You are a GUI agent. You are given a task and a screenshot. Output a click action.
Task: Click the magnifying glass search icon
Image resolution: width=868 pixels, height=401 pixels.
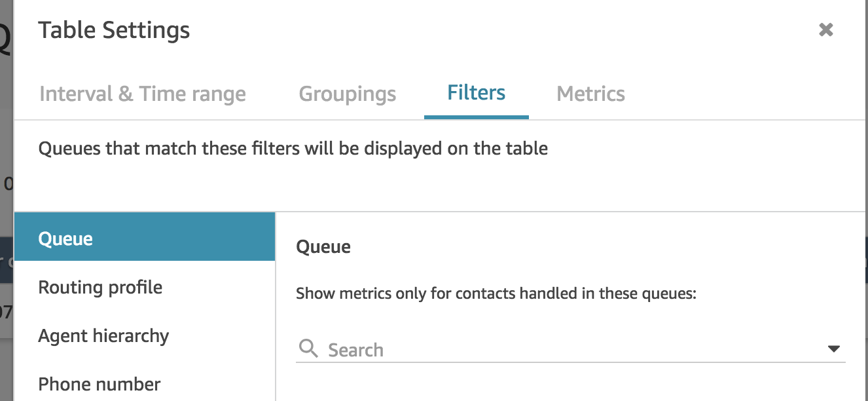point(308,348)
